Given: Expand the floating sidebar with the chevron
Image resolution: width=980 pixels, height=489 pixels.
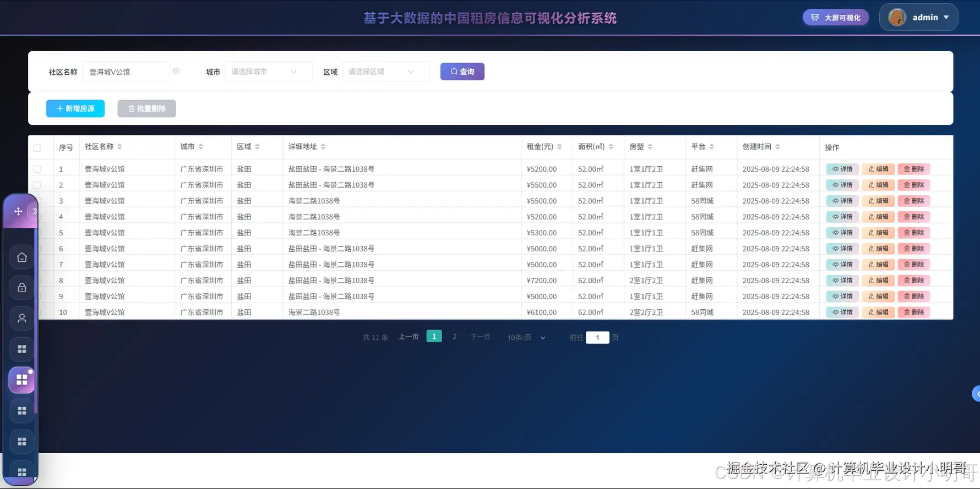Looking at the screenshot, I should click(x=35, y=211).
